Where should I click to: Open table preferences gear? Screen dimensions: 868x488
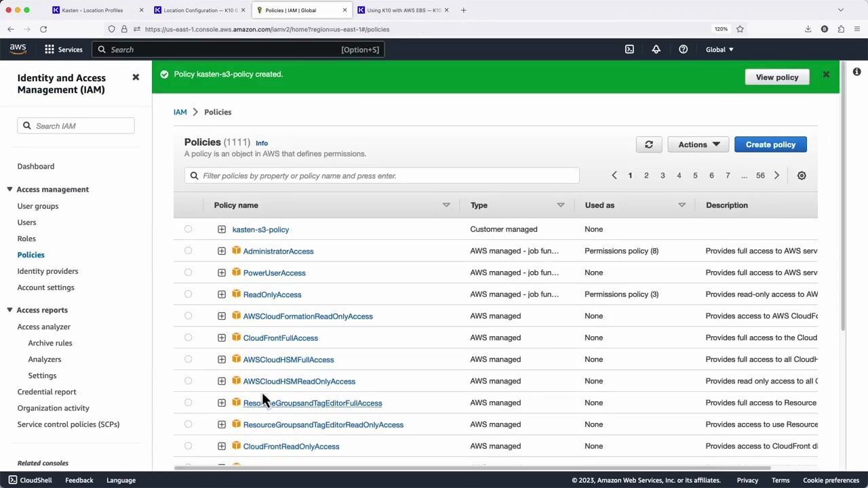point(802,176)
